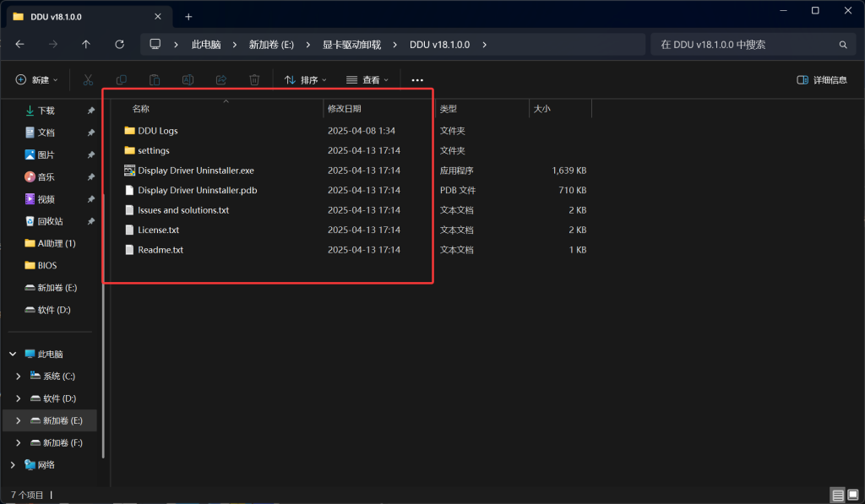Open the three-dot See more menu
The height and width of the screenshot is (504, 865).
[417, 80]
